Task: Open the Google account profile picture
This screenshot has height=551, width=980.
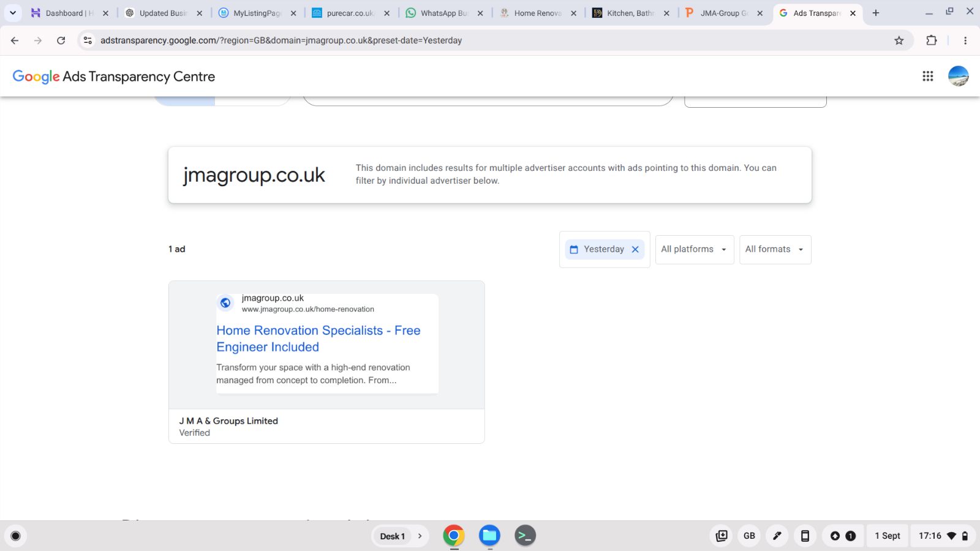Action: point(959,76)
